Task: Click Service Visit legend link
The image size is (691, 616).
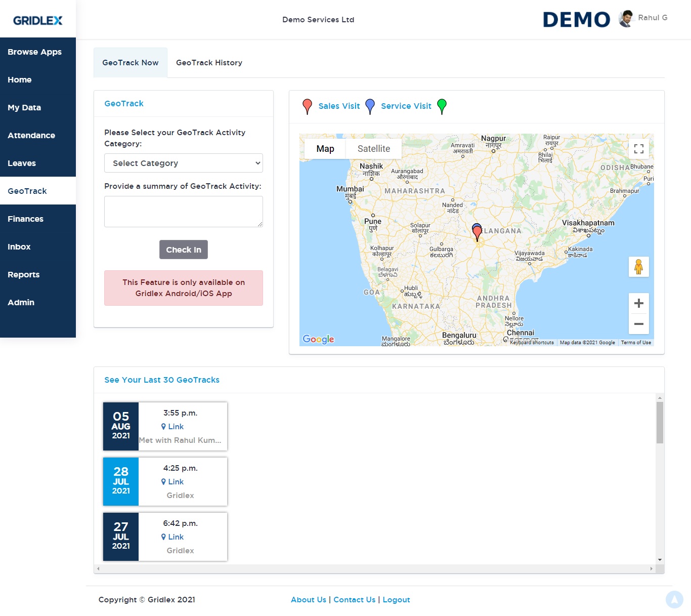Action: 406,106
